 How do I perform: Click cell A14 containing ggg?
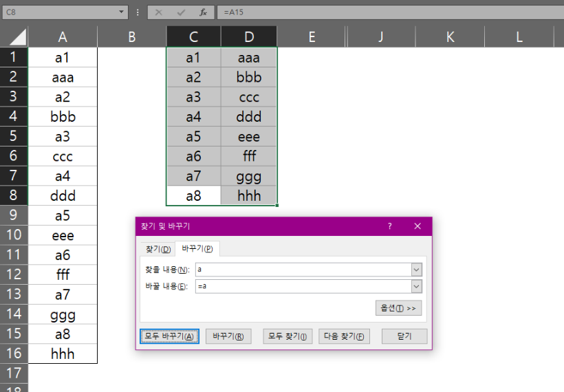point(63,314)
